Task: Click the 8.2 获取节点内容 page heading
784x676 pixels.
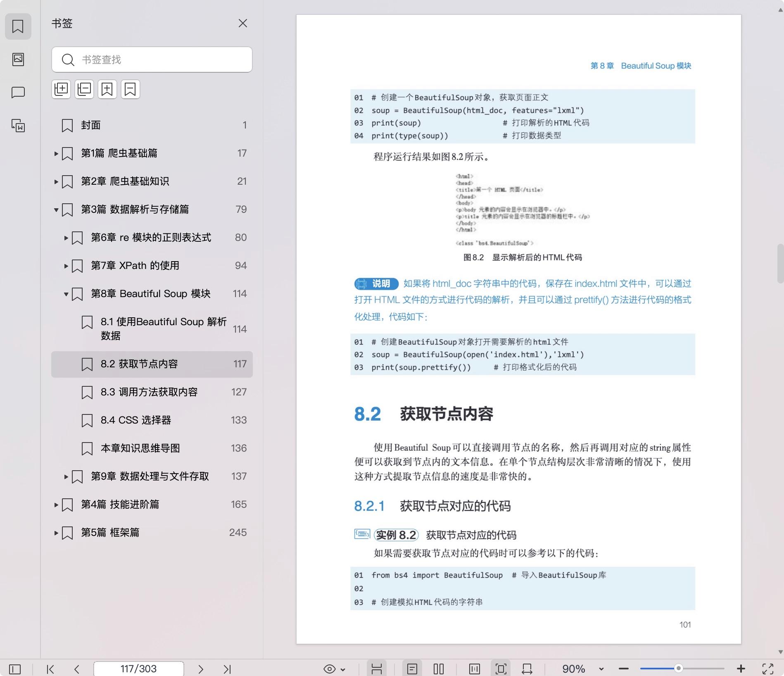Action: [424, 414]
